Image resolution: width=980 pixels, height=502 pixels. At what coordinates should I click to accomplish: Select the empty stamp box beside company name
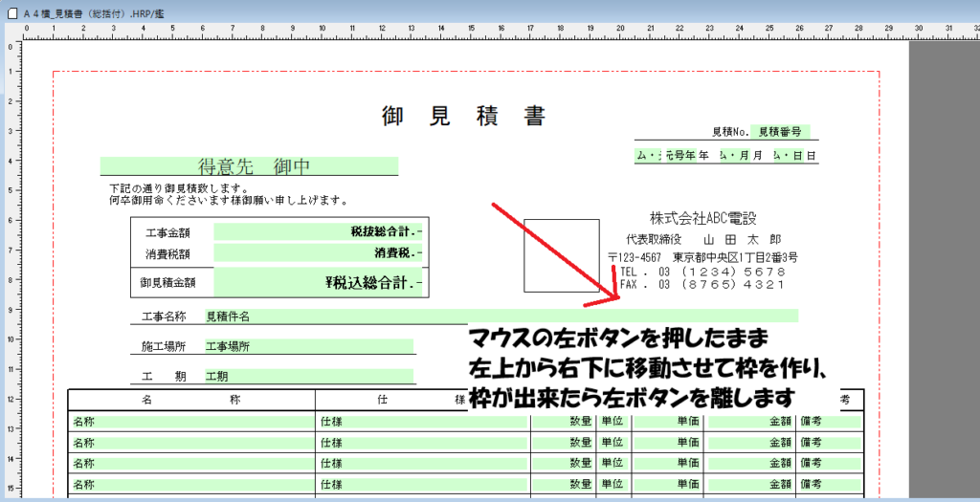(561, 255)
